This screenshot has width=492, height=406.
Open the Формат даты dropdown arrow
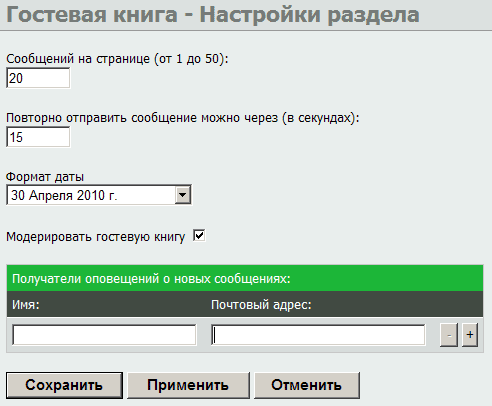(183, 195)
